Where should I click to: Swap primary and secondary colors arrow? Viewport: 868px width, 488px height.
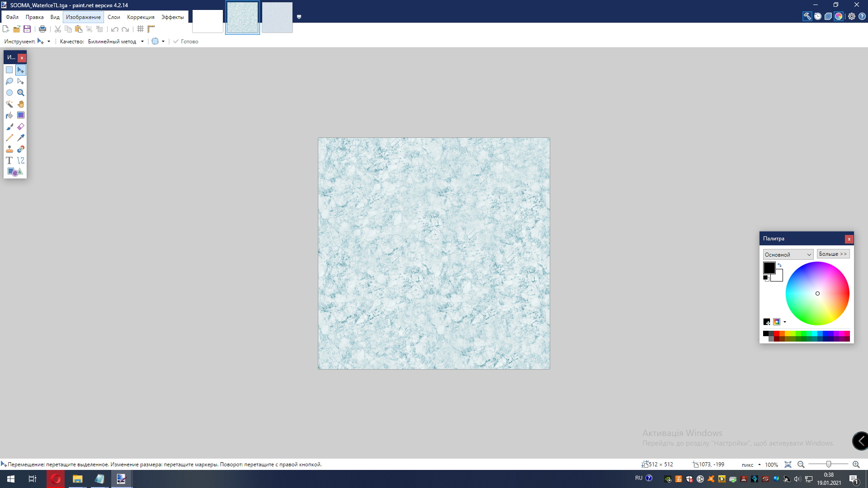coord(779,265)
